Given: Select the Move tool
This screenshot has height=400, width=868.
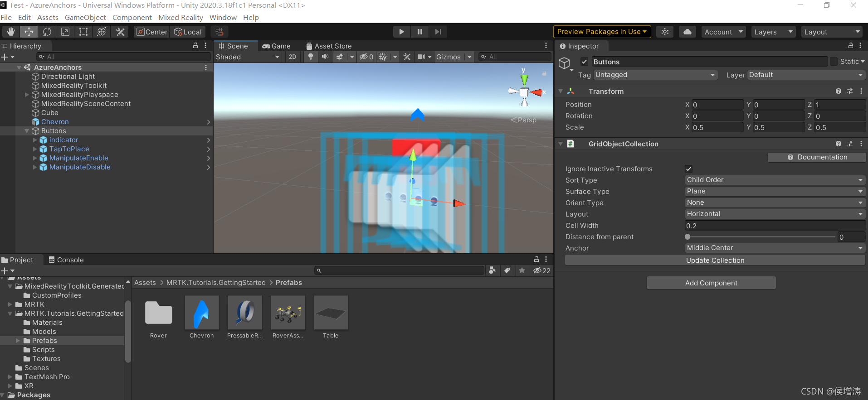Looking at the screenshot, I should [29, 32].
